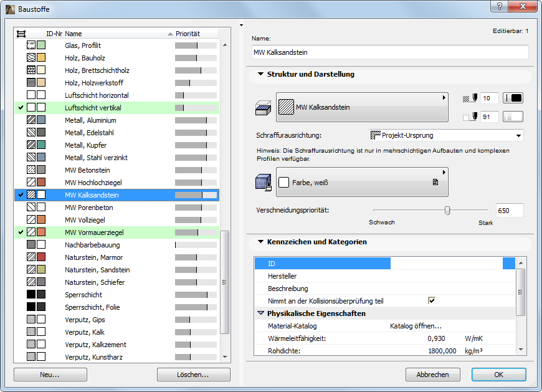Click the black foreground pen color swatch
542x392 pixels.
click(x=513, y=98)
